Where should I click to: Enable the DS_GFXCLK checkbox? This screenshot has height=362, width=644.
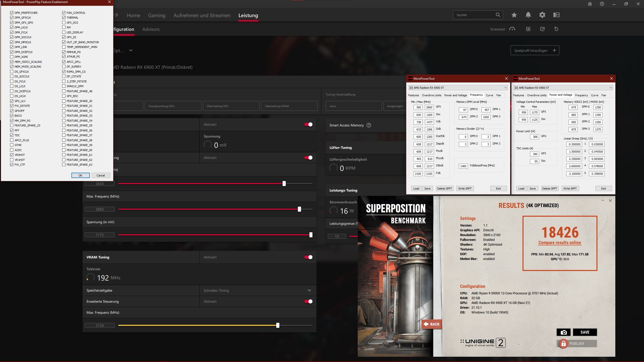coord(12,72)
